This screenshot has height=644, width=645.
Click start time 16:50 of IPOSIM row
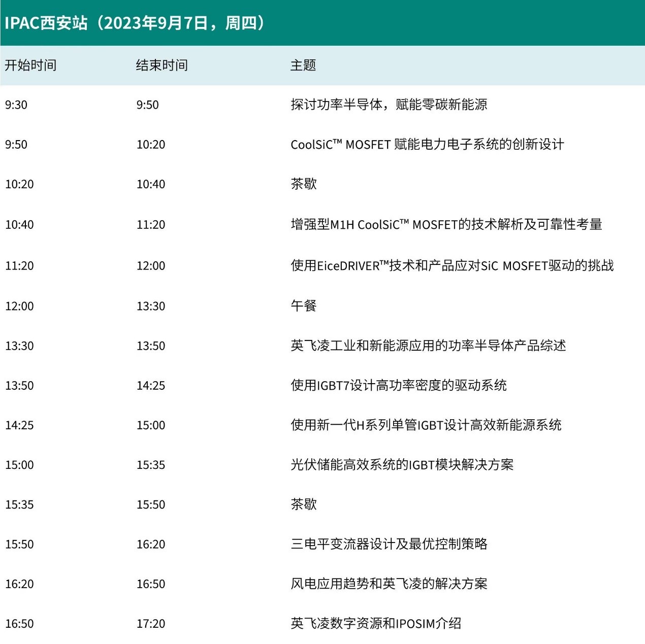point(19,624)
